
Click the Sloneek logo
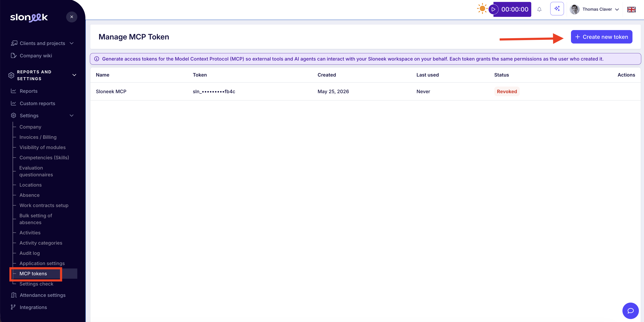pos(29,17)
